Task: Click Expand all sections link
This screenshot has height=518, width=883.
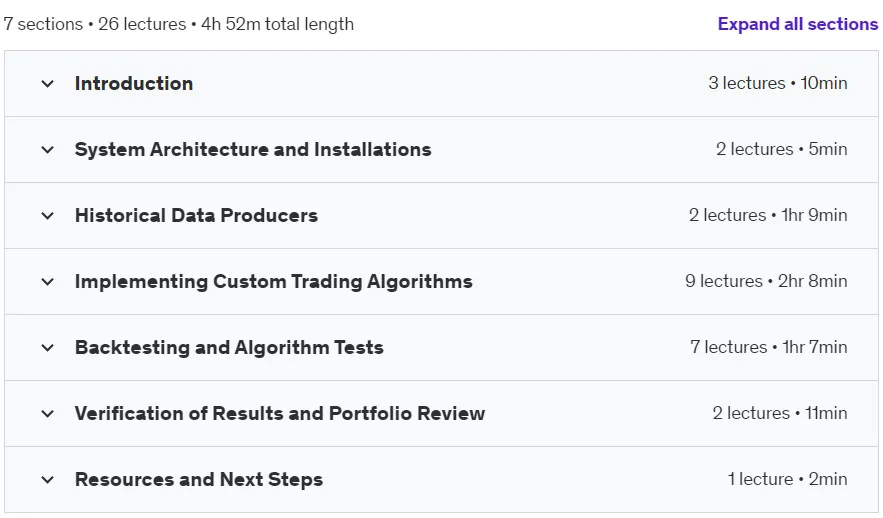Action: tap(797, 24)
